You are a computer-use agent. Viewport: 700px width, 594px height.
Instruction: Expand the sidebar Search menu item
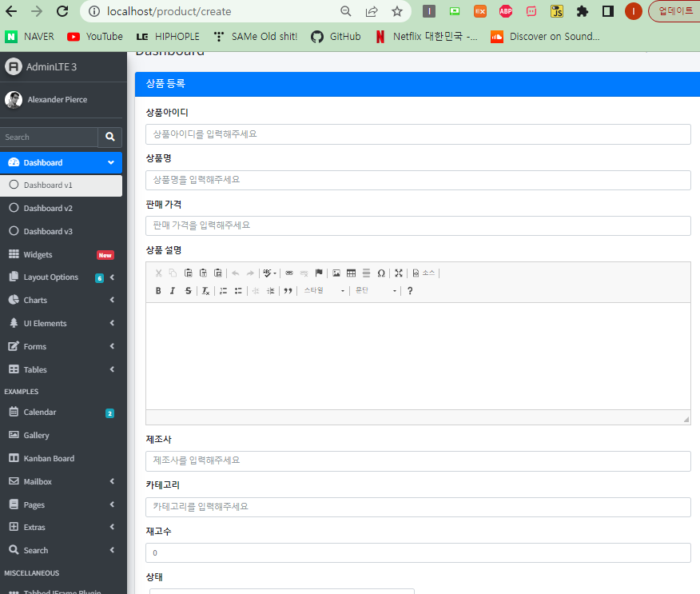pyautogui.click(x=61, y=551)
